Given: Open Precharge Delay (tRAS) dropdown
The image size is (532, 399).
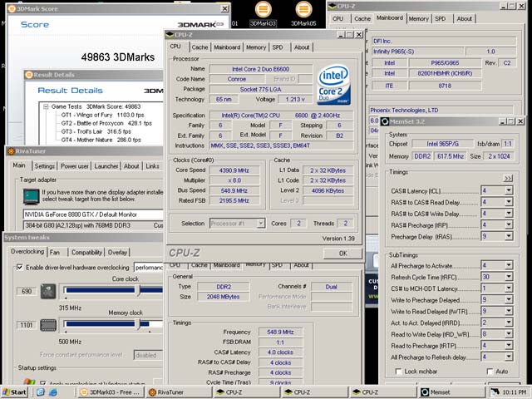Looking at the screenshot, I should coord(509,236).
